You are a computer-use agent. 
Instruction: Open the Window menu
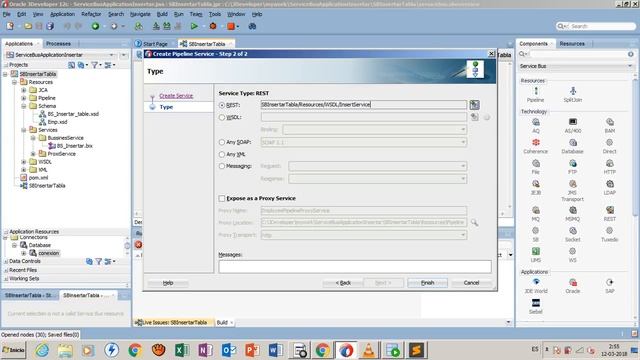click(236, 14)
